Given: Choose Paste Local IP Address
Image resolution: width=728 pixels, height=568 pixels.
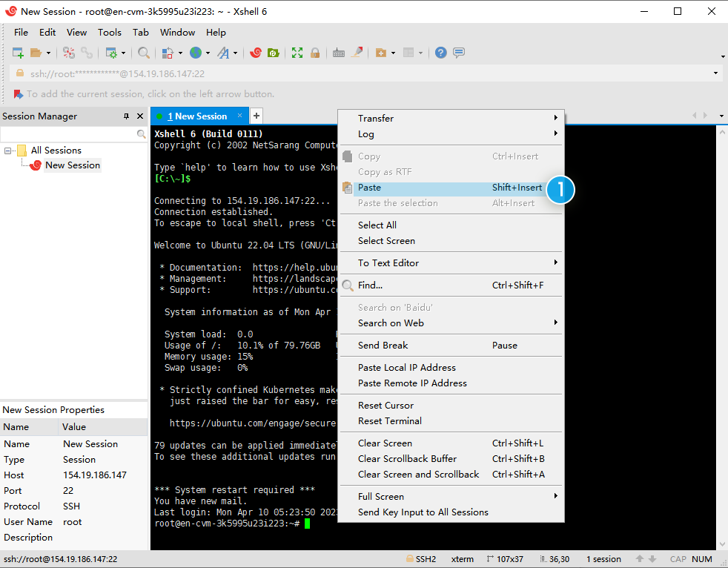Looking at the screenshot, I should tap(451, 368).
